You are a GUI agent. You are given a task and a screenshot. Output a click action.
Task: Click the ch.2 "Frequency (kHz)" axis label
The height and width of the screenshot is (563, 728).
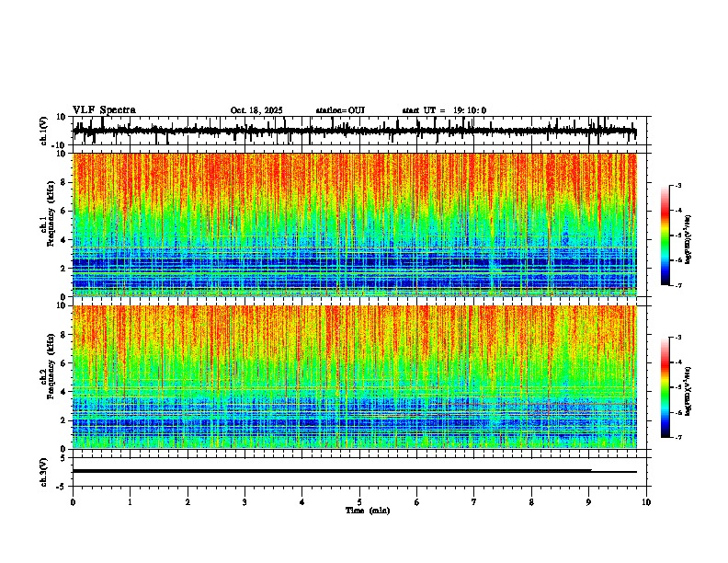pos(51,365)
